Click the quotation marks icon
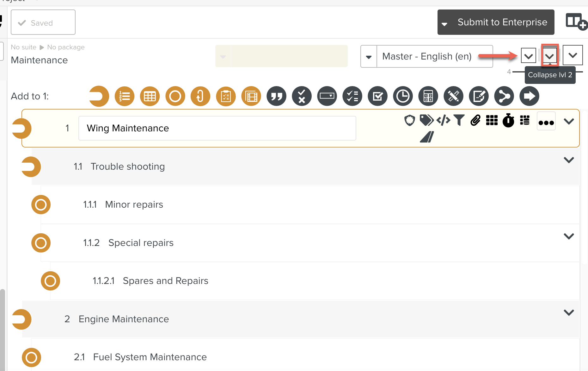 tap(276, 96)
